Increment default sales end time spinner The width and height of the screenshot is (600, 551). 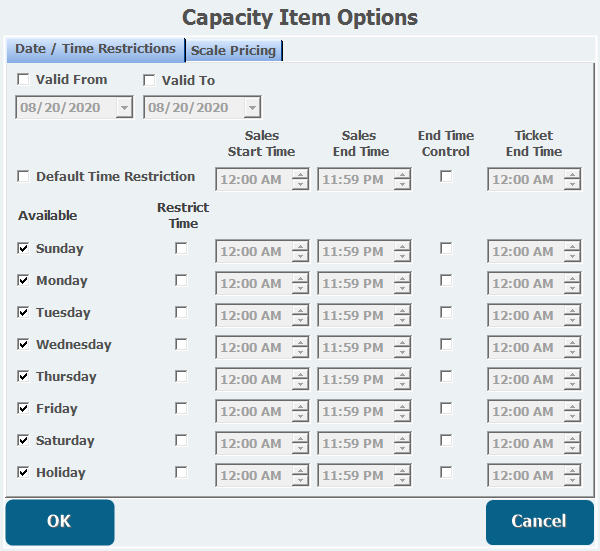pos(402,175)
